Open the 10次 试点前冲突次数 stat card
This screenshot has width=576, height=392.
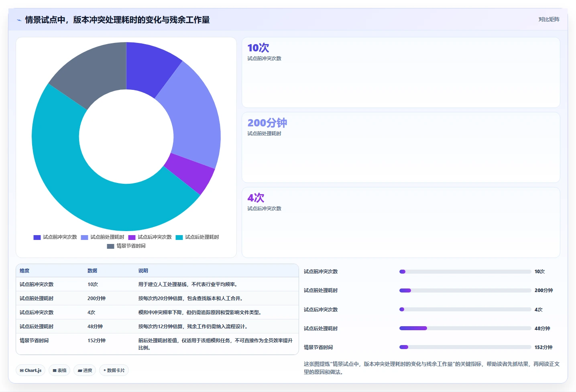pos(401,73)
